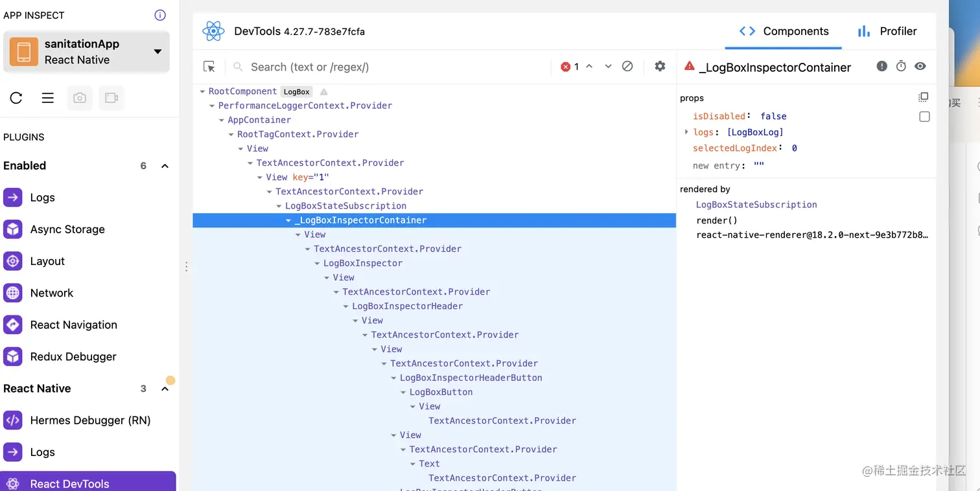Click render() in rendered by list
980x491 pixels.
[717, 220]
